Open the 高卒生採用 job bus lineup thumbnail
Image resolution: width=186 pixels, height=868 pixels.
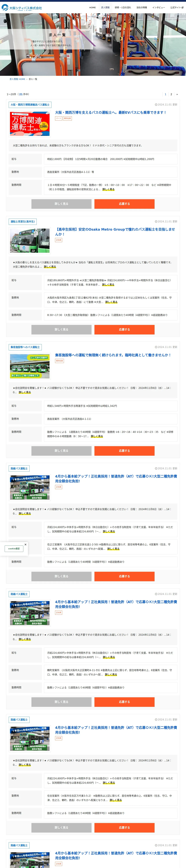30,241
